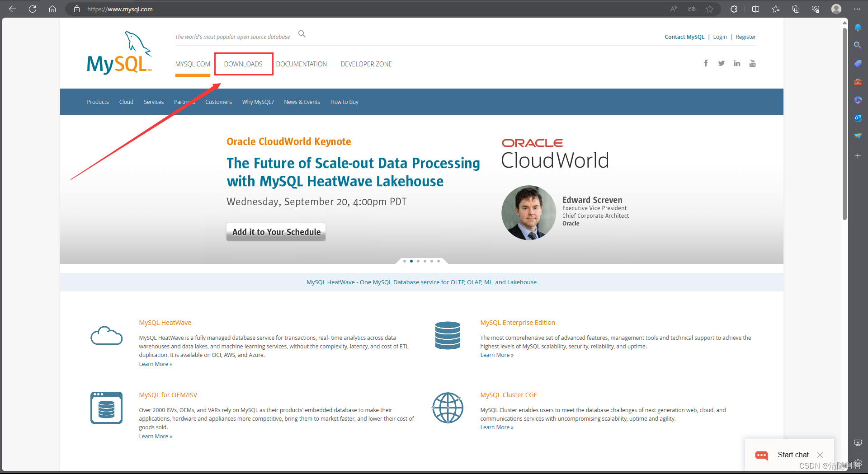Open the MySQL Enterprise Edition heading
The width and height of the screenshot is (868, 474).
click(518, 323)
